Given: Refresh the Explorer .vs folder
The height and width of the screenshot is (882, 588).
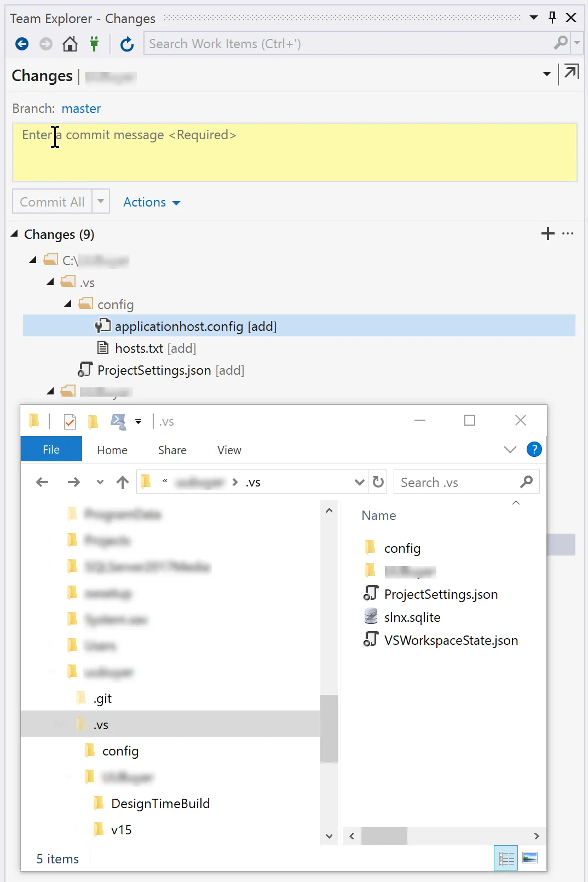Looking at the screenshot, I should click(x=378, y=482).
